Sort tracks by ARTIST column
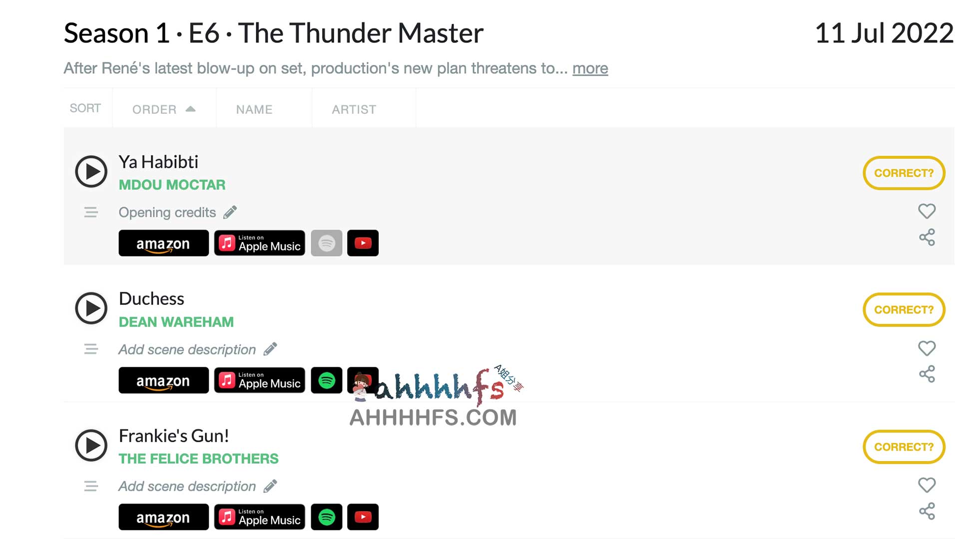980x539 pixels. pyautogui.click(x=354, y=109)
